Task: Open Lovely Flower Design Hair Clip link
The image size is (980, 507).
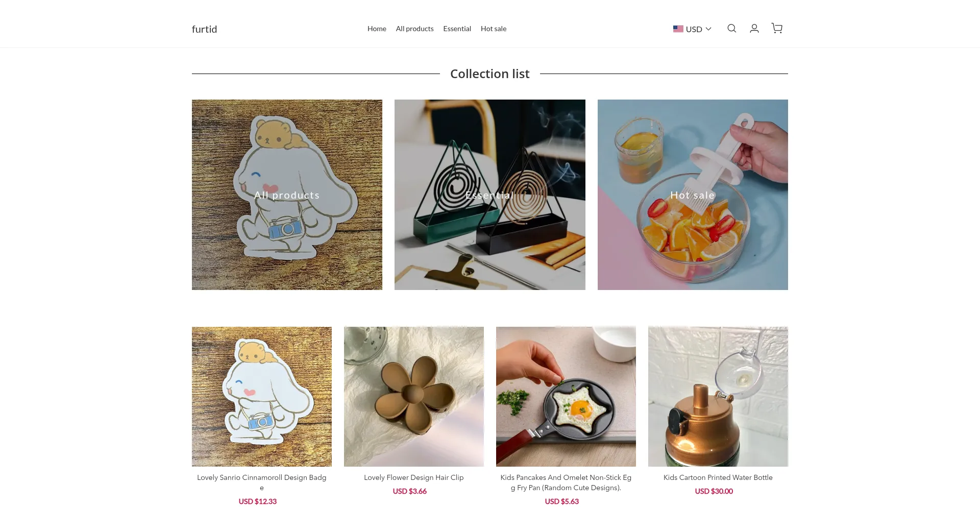Action: tap(413, 477)
